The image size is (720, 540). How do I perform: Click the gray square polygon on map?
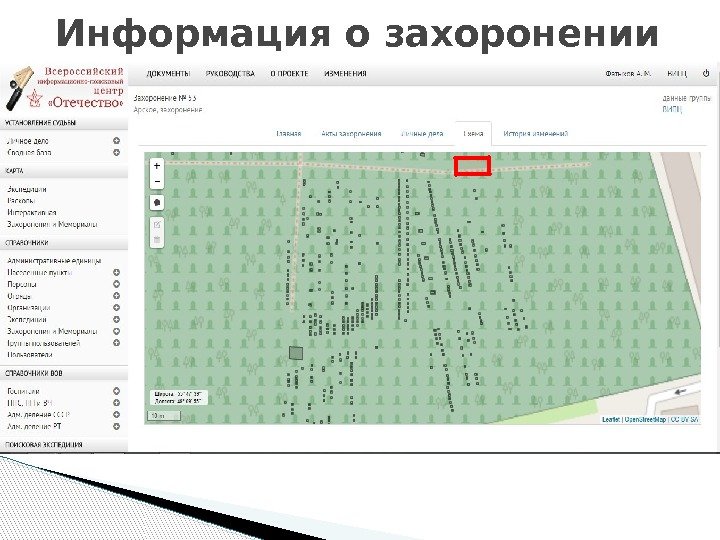(296, 353)
